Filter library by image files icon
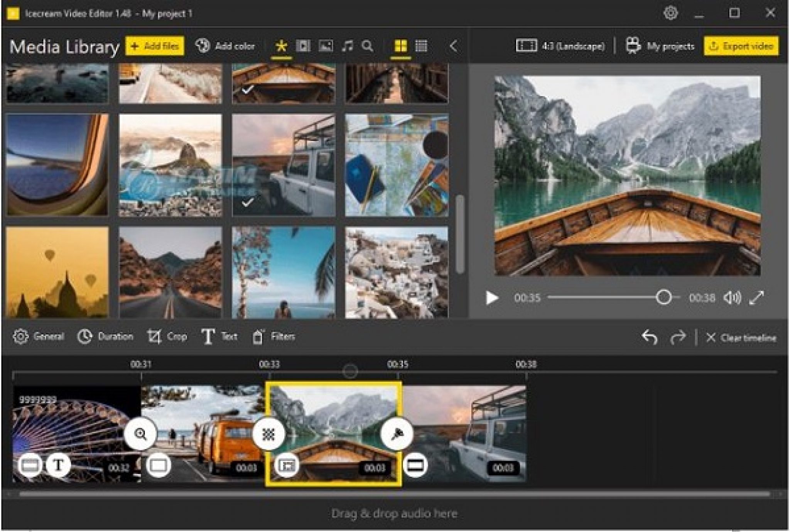The height and width of the screenshot is (532, 790). pos(326,46)
